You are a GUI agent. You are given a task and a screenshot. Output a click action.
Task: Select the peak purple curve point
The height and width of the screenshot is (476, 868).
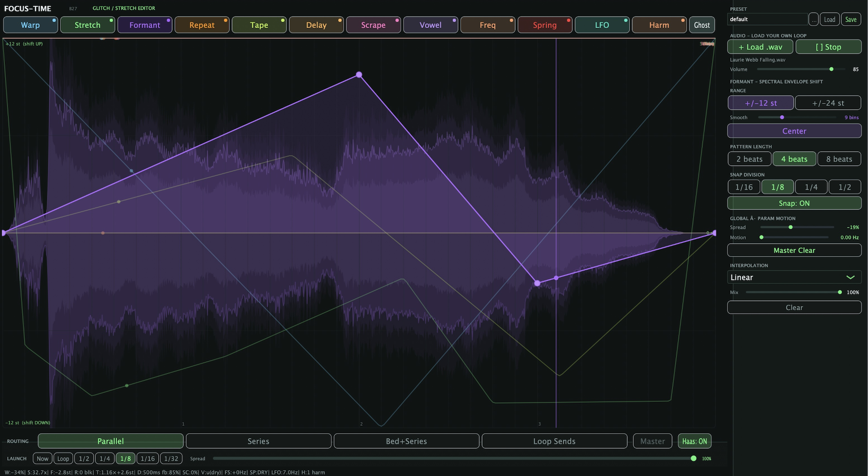359,75
